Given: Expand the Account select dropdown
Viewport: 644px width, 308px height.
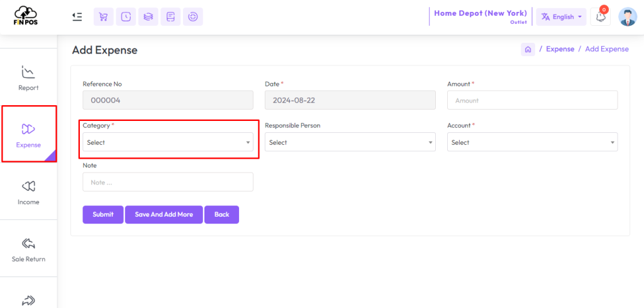Looking at the screenshot, I should click(x=532, y=142).
